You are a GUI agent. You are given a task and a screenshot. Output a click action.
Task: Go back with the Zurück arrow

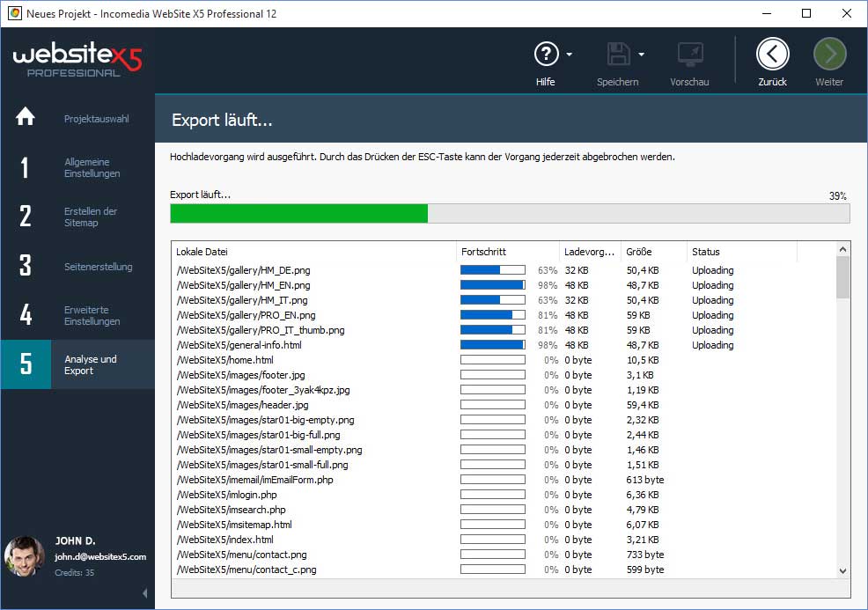click(x=772, y=55)
